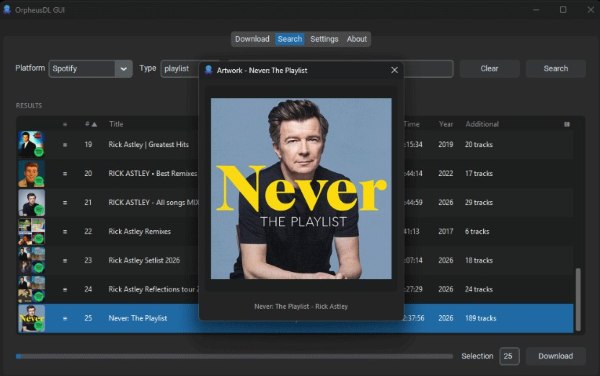Screen dimensions: 600x376
Task: Click the Search button next to Clear
Action: (556, 68)
